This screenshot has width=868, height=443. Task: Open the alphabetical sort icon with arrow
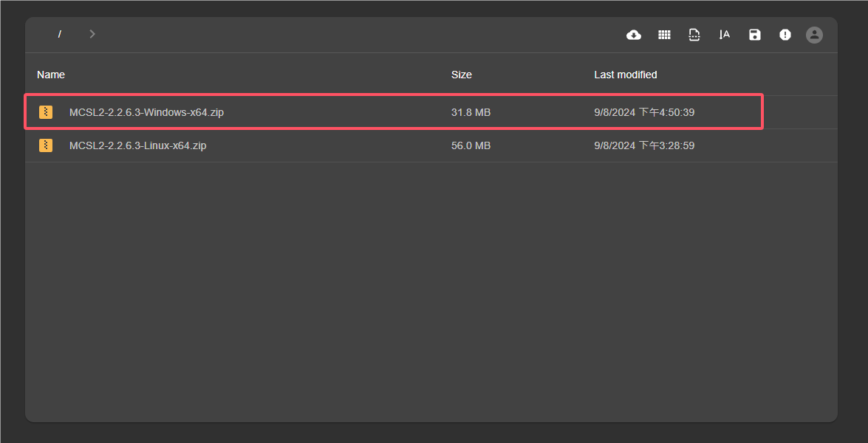click(724, 35)
